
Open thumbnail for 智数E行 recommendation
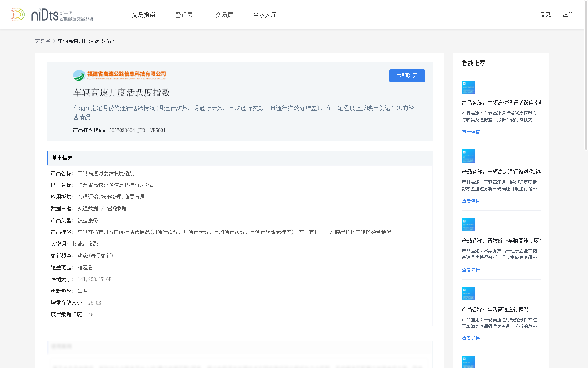[x=469, y=225]
